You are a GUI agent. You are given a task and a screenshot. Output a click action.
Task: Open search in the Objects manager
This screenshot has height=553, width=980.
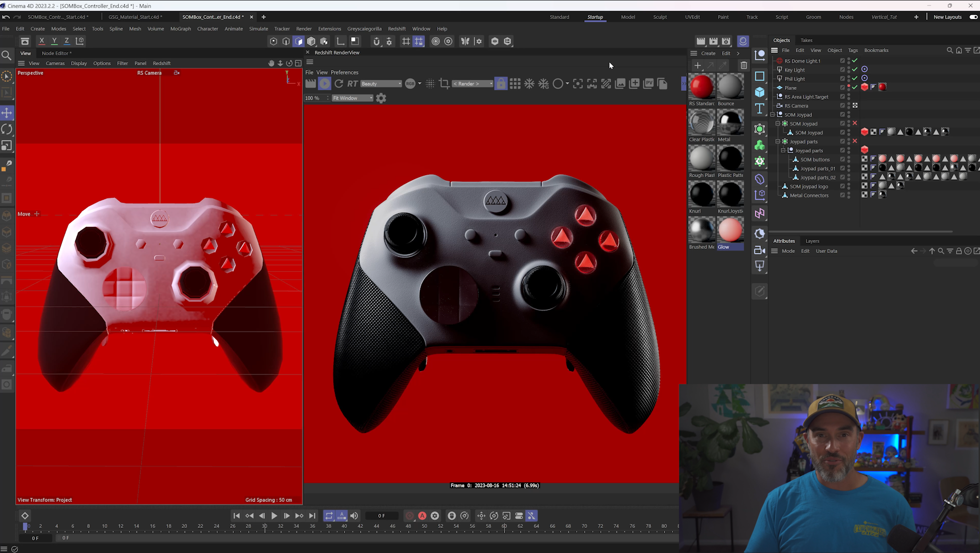949,50
